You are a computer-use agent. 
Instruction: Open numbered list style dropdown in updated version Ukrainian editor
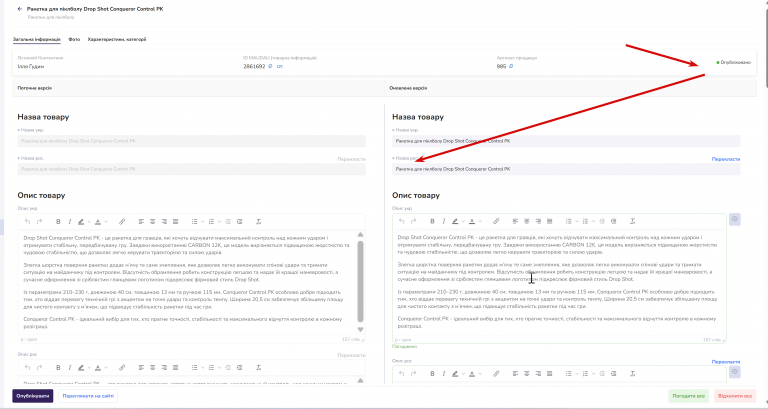tap(593, 221)
